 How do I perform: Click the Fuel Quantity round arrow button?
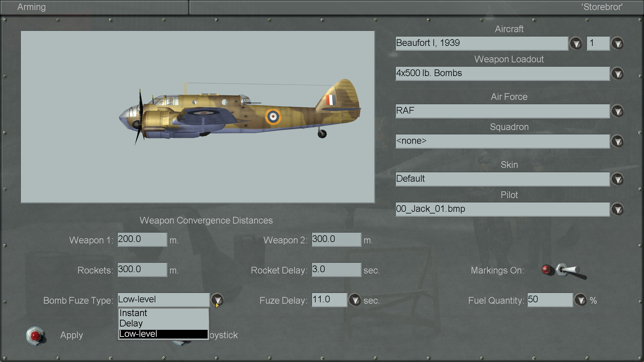[x=581, y=300]
